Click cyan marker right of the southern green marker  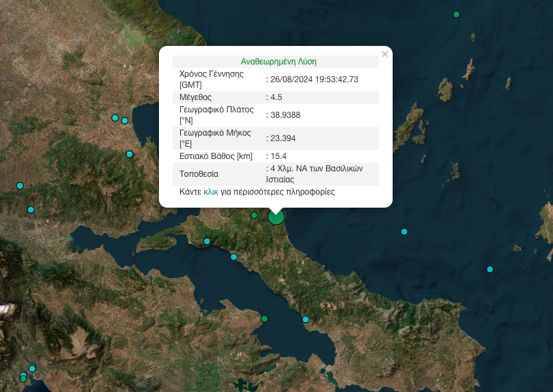[306, 319]
